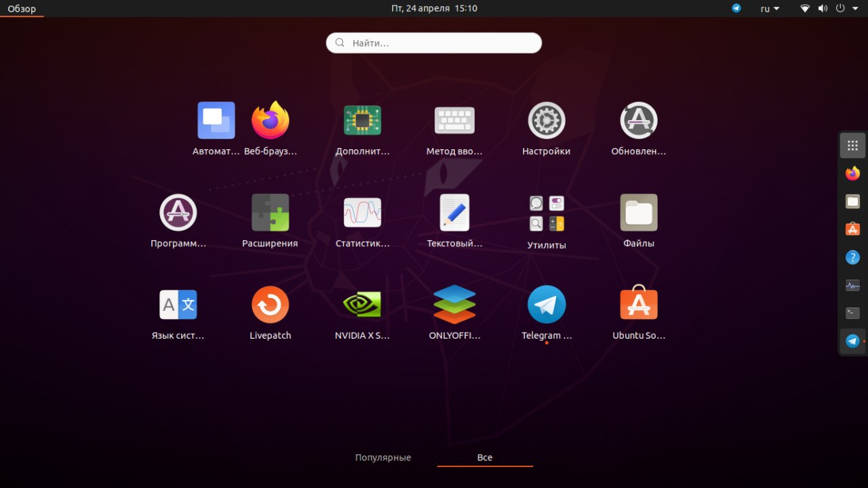
Task: Open Help from the dock
Action: tap(853, 257)
